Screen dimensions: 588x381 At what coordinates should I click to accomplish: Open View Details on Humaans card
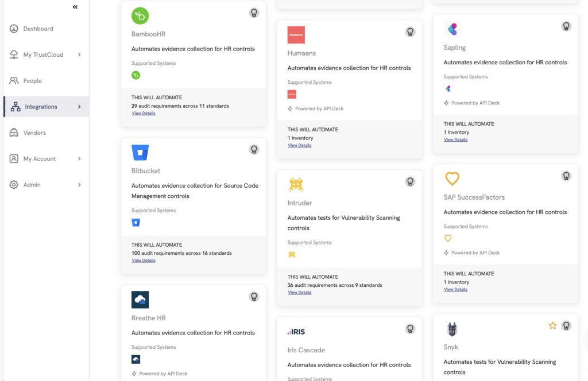tap(300, 145)
